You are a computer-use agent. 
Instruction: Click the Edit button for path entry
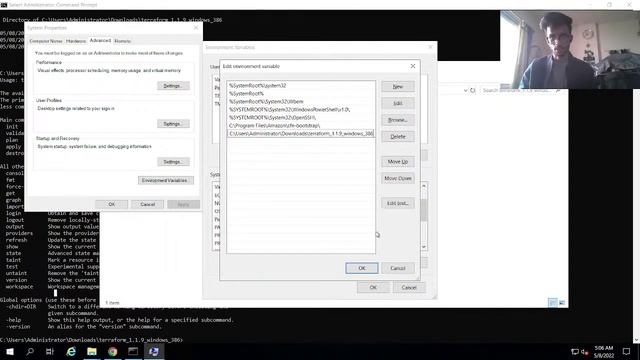point(398,103)
